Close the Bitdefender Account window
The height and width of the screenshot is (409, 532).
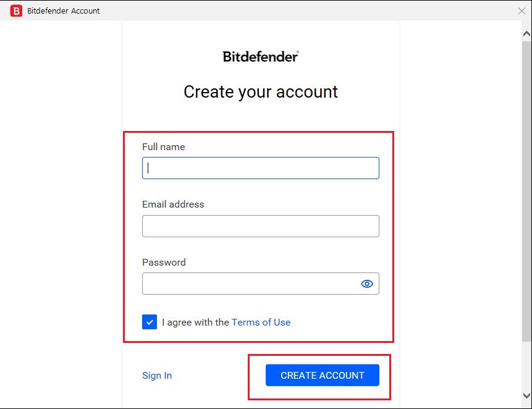tap(521, 11)
